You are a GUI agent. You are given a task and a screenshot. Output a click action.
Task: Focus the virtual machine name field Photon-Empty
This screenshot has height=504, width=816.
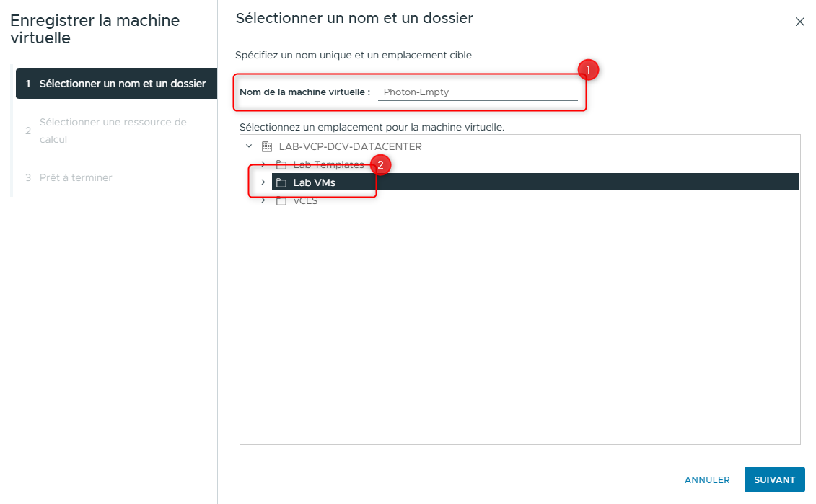[x=478, y=92]
